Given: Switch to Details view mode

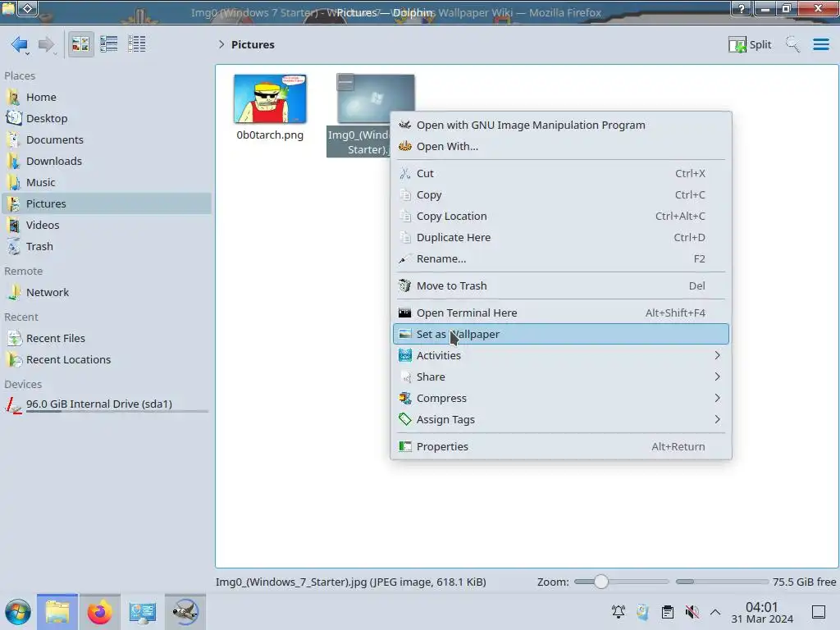Looking at the screenshot, I should click(137, 44).
